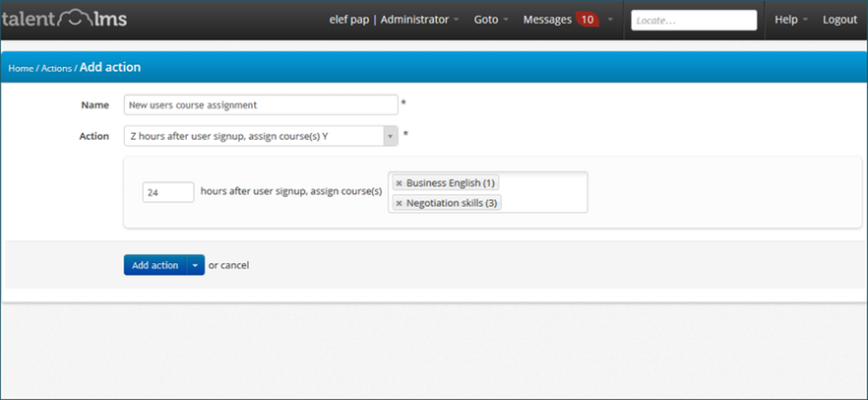Screen dimensions: 868x400
Task: Expand the arrow next to the messages badge
Action: [610, 20]
